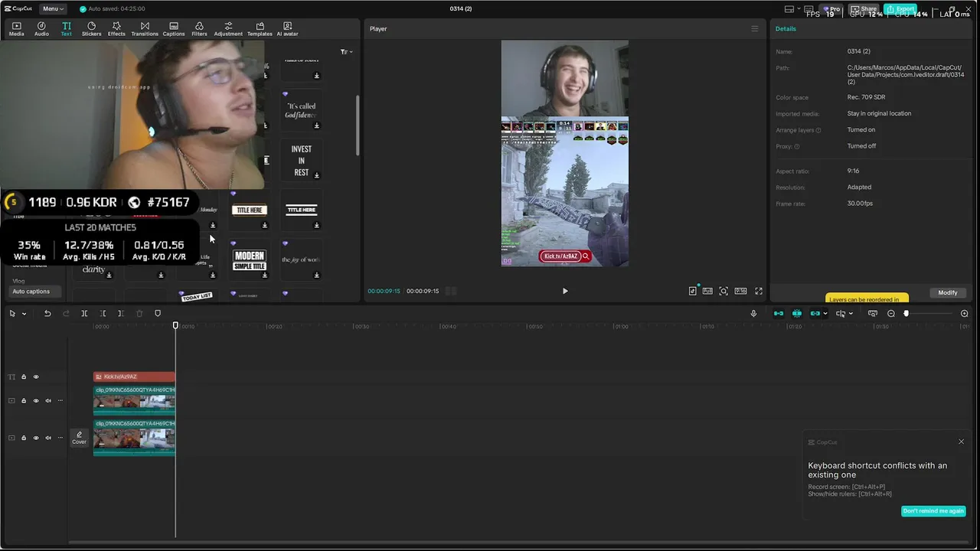
Task: Add a marker with the shield icon
Action: (158, 314)
